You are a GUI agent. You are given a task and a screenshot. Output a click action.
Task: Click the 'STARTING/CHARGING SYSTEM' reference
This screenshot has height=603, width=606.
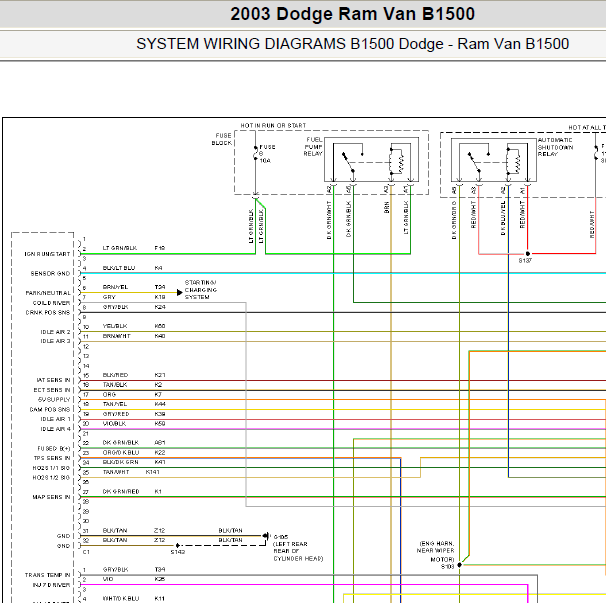click(x=201, y=290)
